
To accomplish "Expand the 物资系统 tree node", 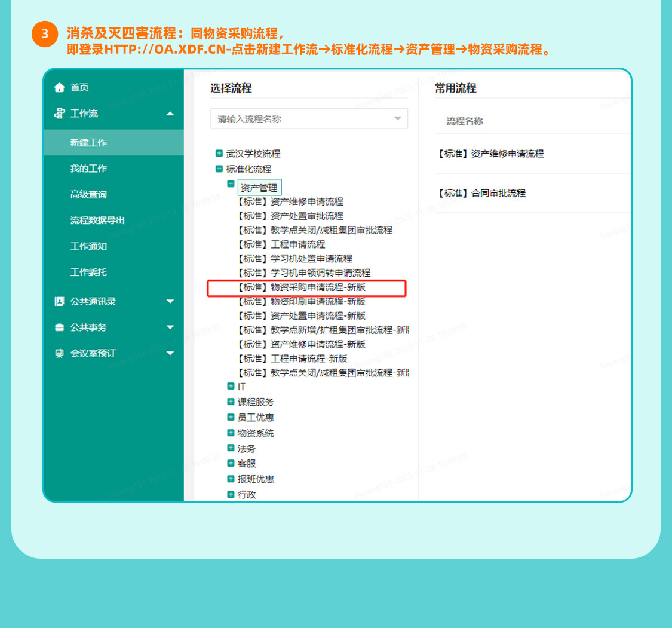I will [231, 433].
